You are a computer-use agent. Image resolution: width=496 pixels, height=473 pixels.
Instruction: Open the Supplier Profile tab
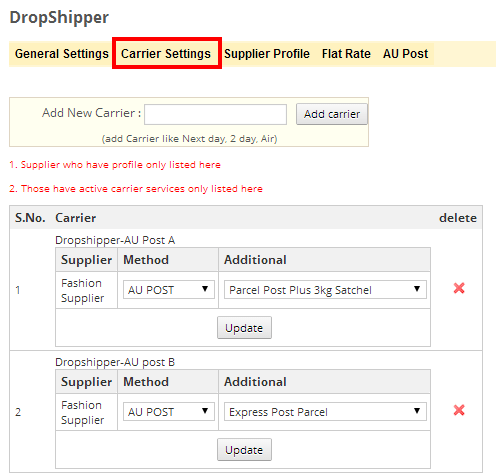[x=267, y=54]
